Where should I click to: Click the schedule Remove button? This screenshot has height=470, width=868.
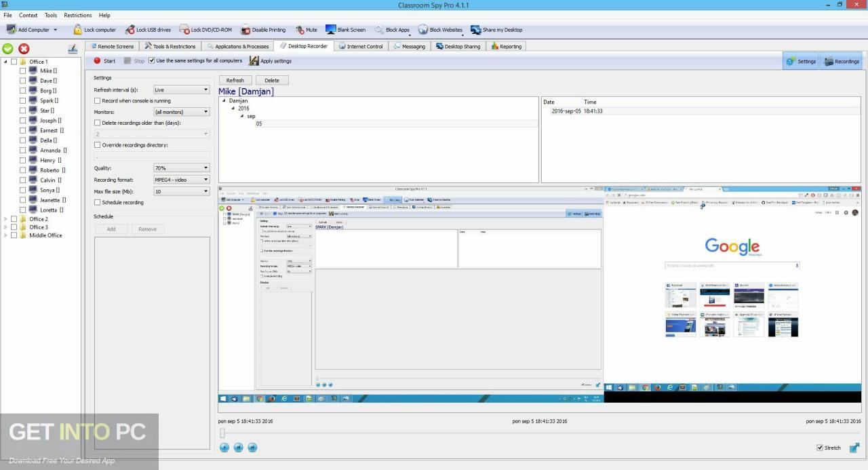pyautogui.click(x=148, y=229)
